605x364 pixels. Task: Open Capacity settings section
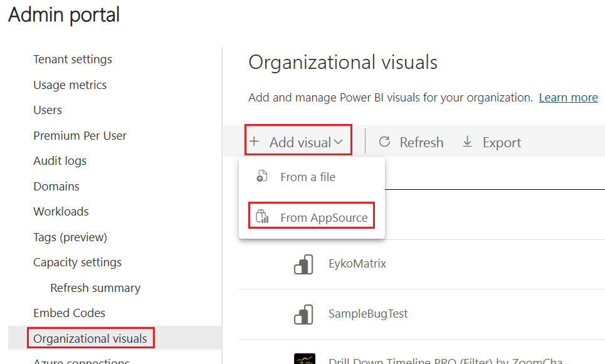tap(78, 263)
